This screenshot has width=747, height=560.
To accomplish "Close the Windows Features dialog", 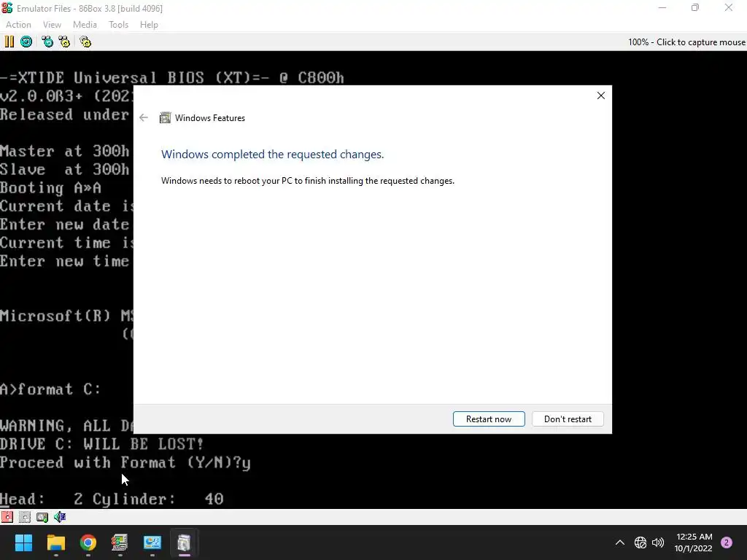I will (x=601, y=96).
